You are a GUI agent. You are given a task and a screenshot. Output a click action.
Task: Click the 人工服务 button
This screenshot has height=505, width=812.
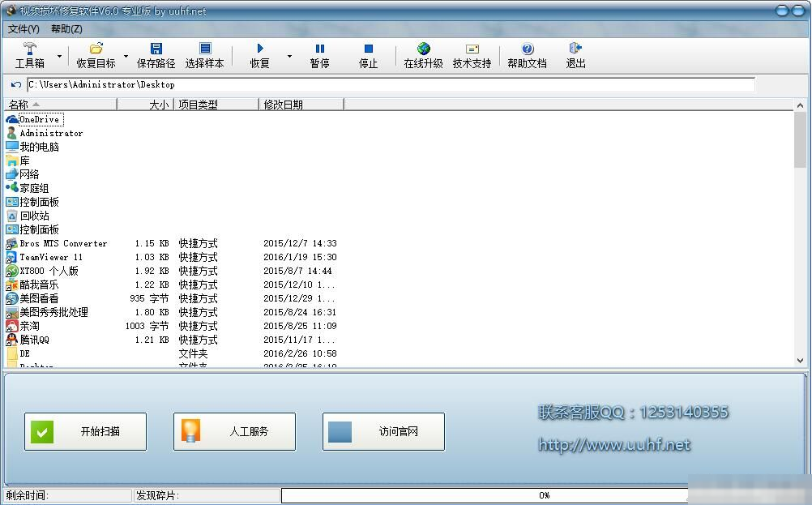[234, 431]
